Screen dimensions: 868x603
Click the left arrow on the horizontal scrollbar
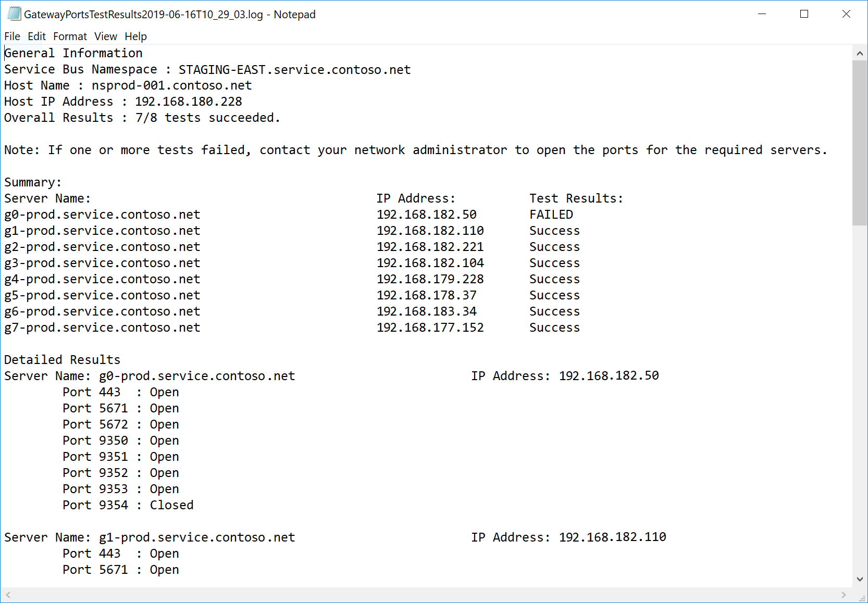point(7,595)
